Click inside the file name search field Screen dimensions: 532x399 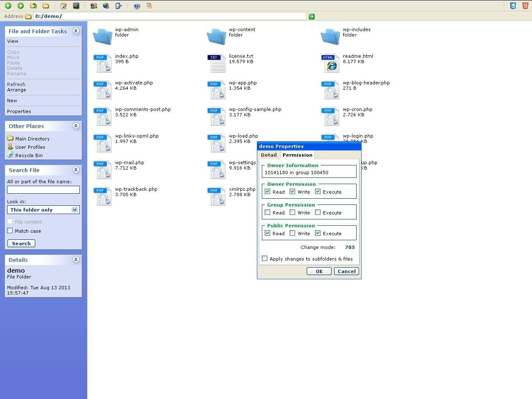(x=43, y=190)
